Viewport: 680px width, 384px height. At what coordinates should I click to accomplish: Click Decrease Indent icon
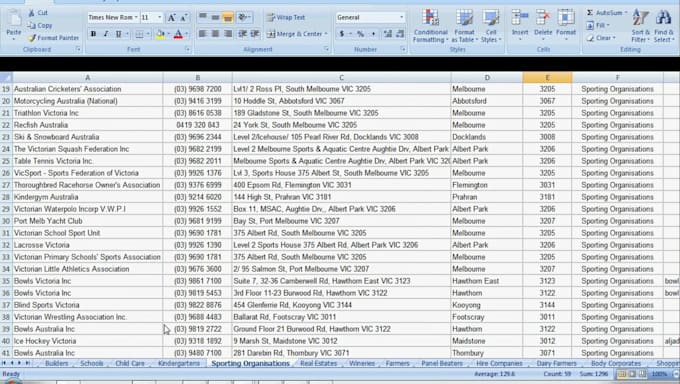pos(242,34)
